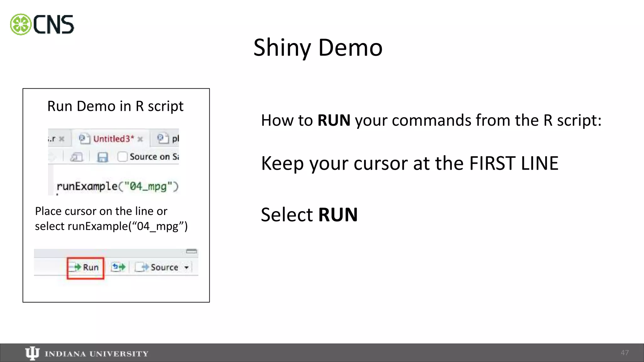This screenshot has width=644, height=362.
Task: Click the Re-run previous code icon
Action: pos(119,267)
